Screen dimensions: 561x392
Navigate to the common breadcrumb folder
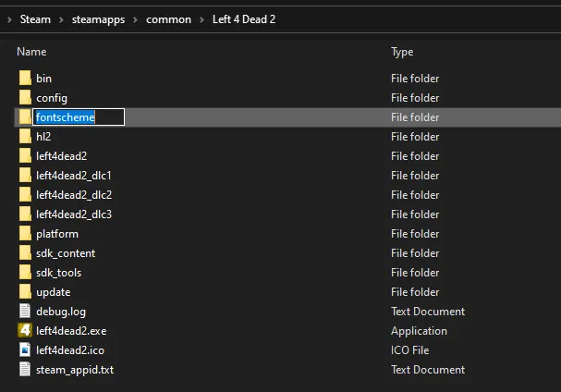pyautogui.click(x=169, y=18)
